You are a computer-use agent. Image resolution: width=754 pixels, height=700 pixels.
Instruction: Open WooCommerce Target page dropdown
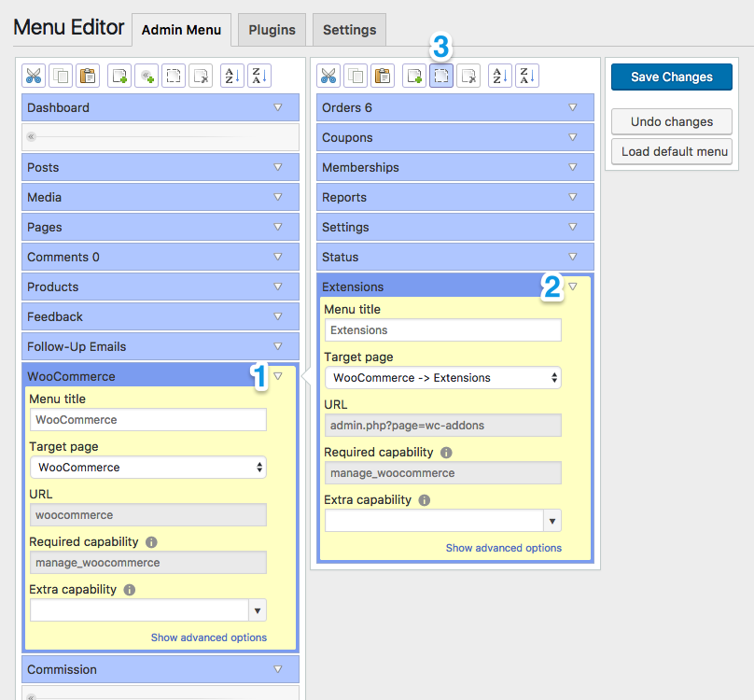coord(148,468)
